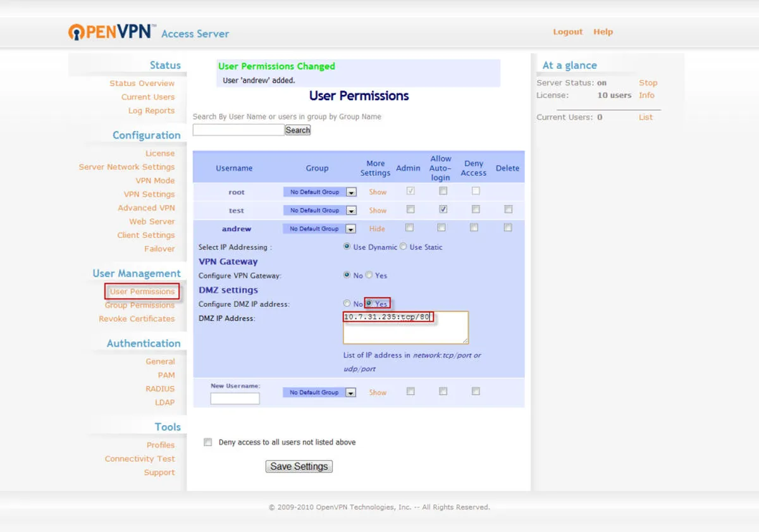Open VPN Settings page
The image size is (759, 532).
149,194
